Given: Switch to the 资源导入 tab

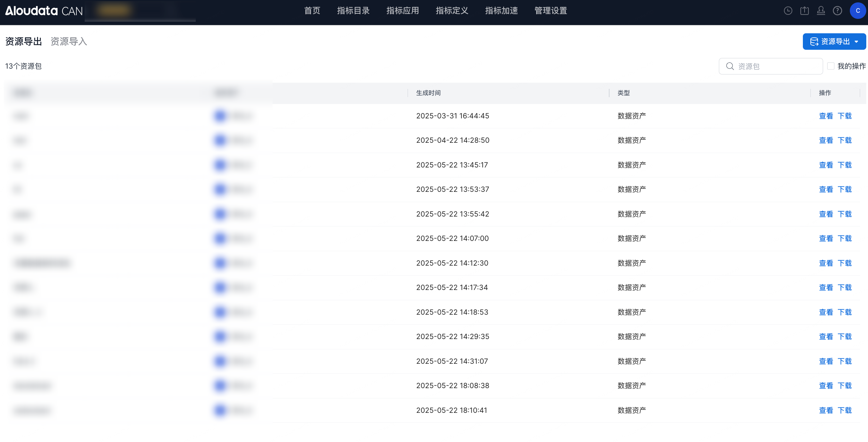Looking at the screenshot, I should (69, 42).
